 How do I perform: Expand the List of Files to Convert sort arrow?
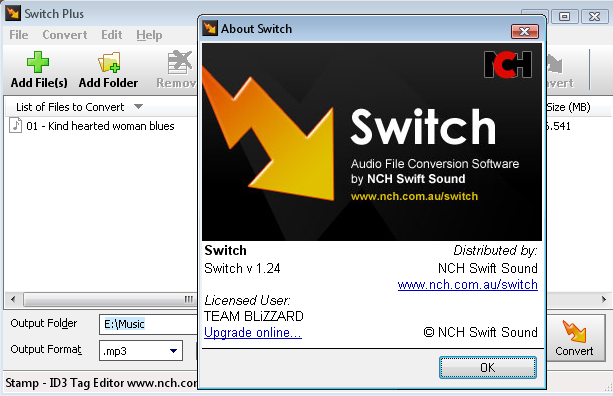pos(138,106)
